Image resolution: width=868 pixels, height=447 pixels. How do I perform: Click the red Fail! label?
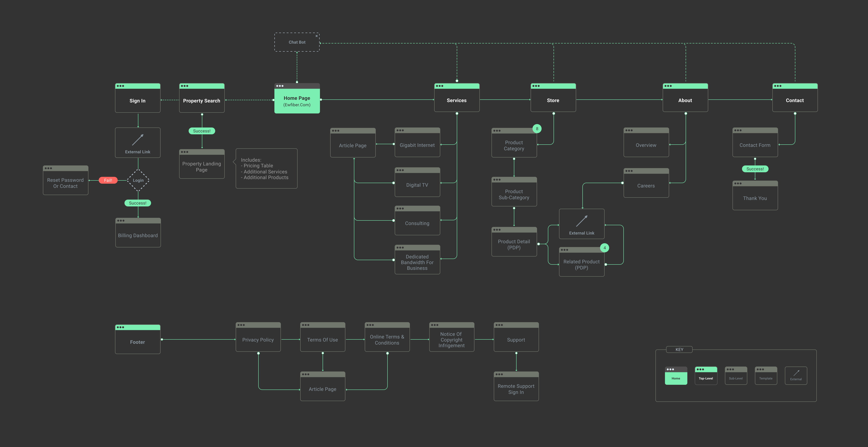(x=108, y=180)
